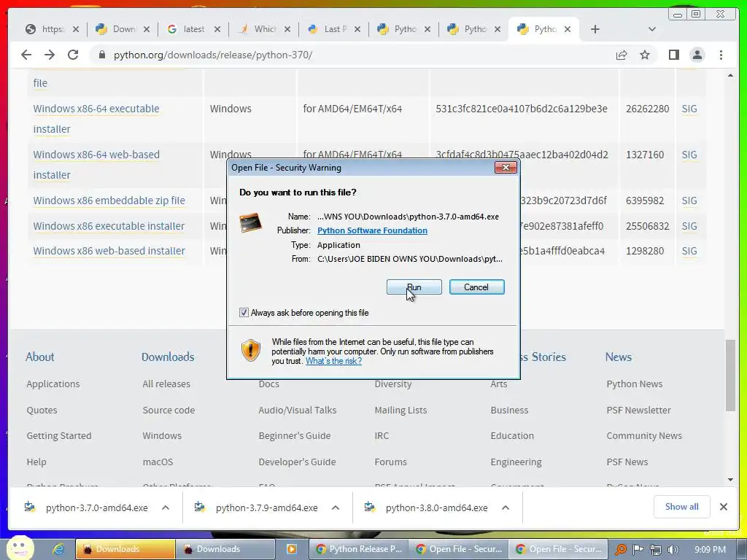
Task: Show all downloads
Action: pos(682,507)
